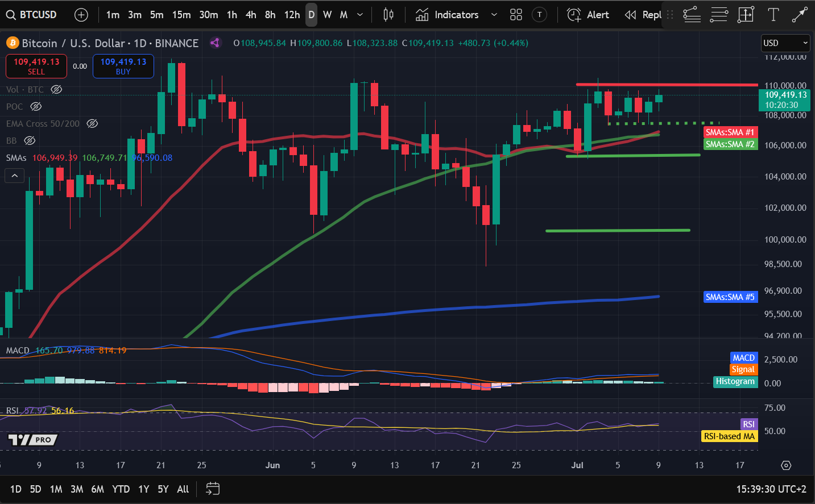This screenshot has width=815, height=504.
Task: Click the purple share idea icon
Action: click(215, 43)
